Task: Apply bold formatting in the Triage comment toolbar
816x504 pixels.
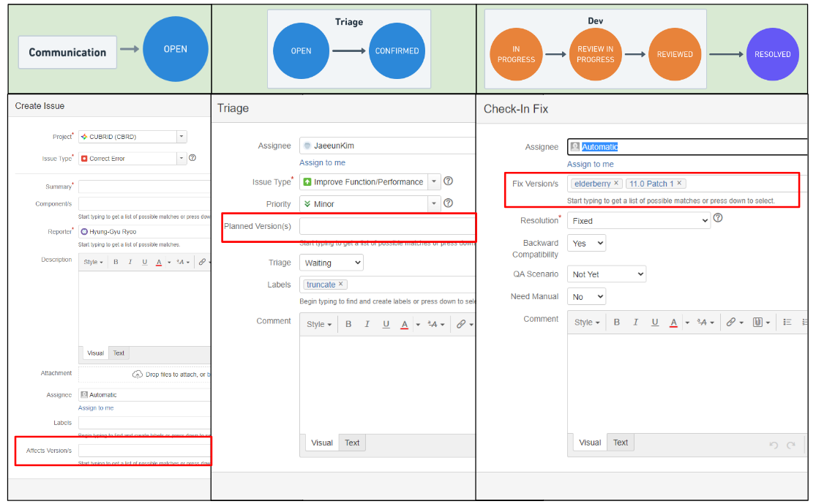Action: [348, 324]
